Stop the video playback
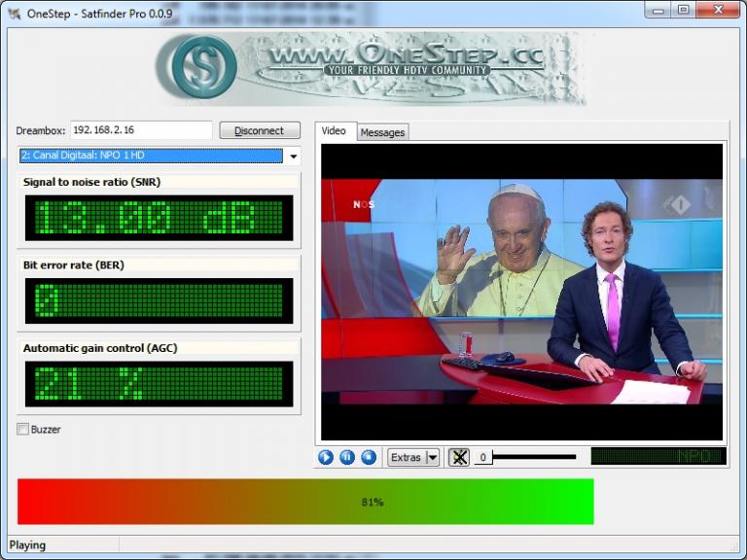 pyautogui.click(x=369, y=457)
